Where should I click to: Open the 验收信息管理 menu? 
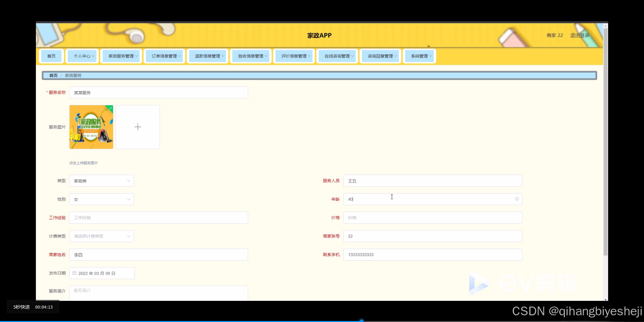[250, 56]
